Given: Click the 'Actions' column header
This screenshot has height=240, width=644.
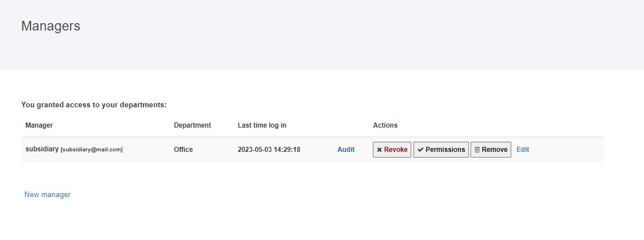Looking at the screenshot, I should pyautogui.click(x=385, y=125).
